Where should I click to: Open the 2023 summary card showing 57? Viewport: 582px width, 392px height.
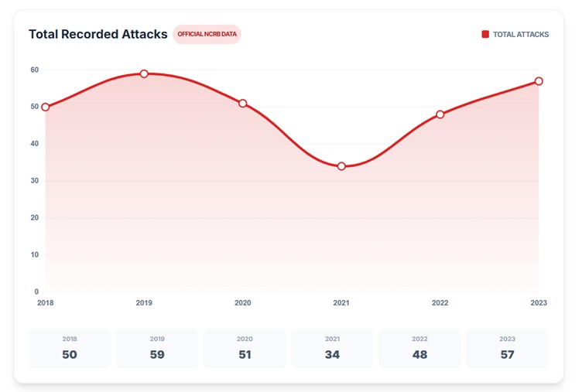coord(508,349)
